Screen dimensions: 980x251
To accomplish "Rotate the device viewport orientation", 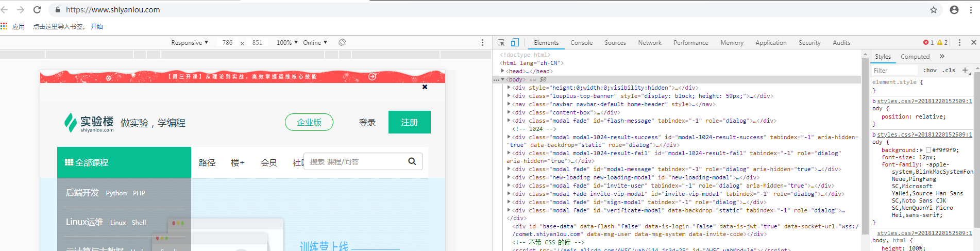I will 342,42.
